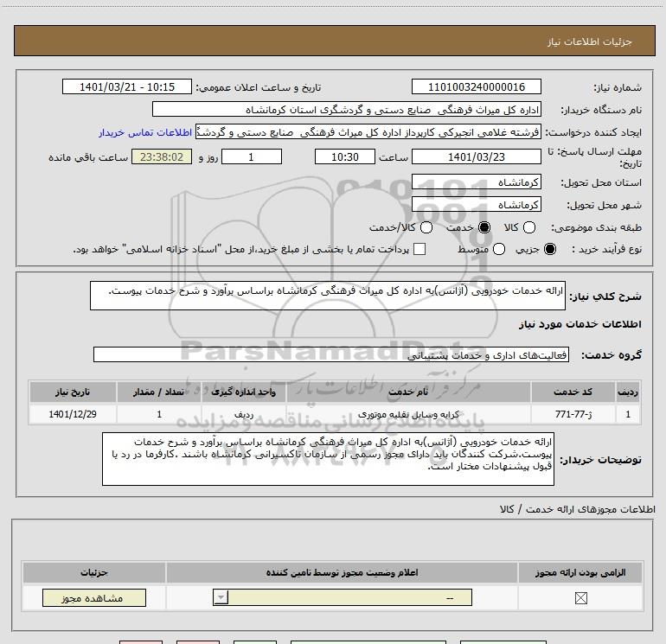The height and width of the screenshot is (644, 666).
Task: Click the announcement date field 1401/03/21 - 10:15
Action: (127, 86)
